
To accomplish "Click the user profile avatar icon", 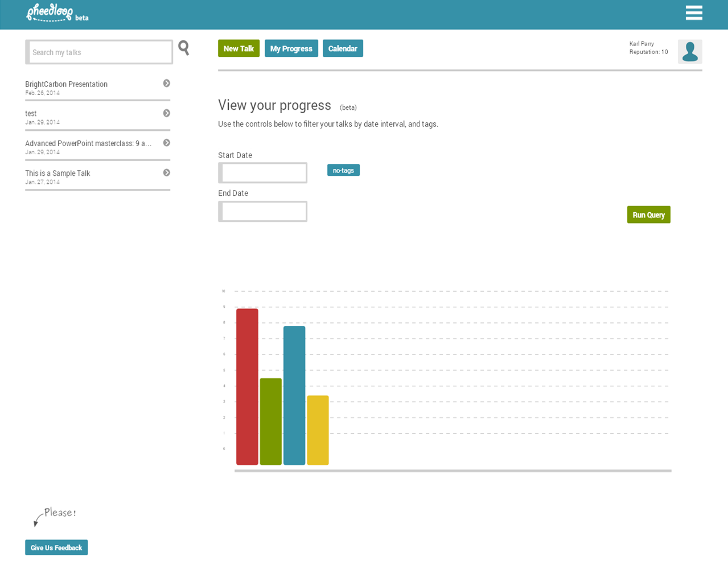I will tap(690, 52).
